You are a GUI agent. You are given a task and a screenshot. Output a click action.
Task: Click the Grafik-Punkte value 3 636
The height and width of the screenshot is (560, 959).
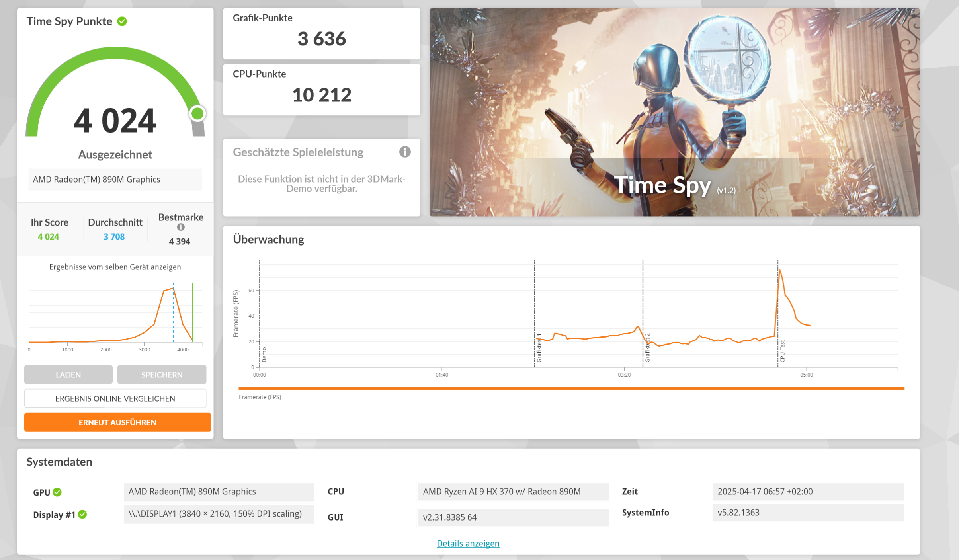coord(322,39)
